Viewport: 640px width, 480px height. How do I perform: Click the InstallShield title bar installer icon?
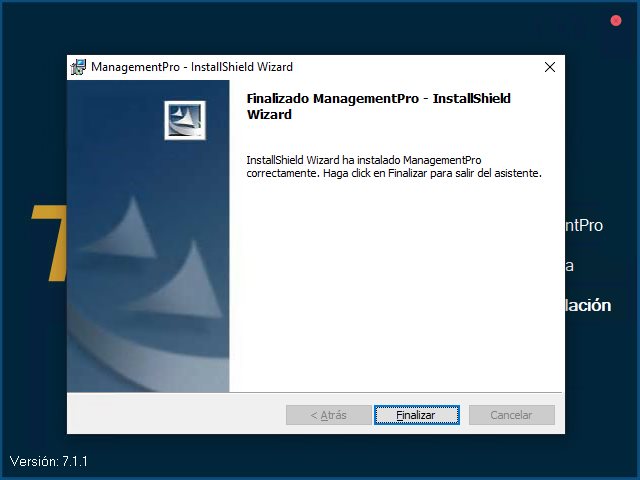pos(78,67)
